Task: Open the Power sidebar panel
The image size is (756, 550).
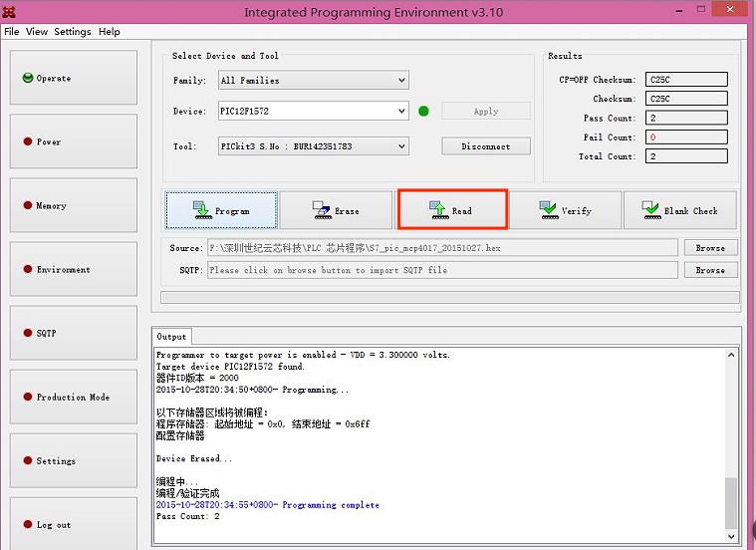Action: [74, 141]
